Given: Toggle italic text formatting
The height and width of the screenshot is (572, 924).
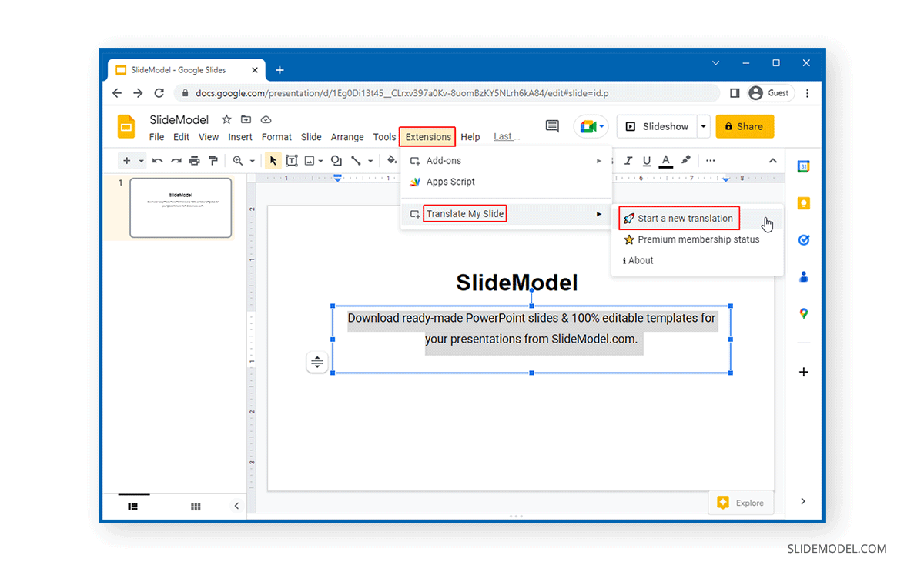Looking at the screenshot, I should coord(628,161).
